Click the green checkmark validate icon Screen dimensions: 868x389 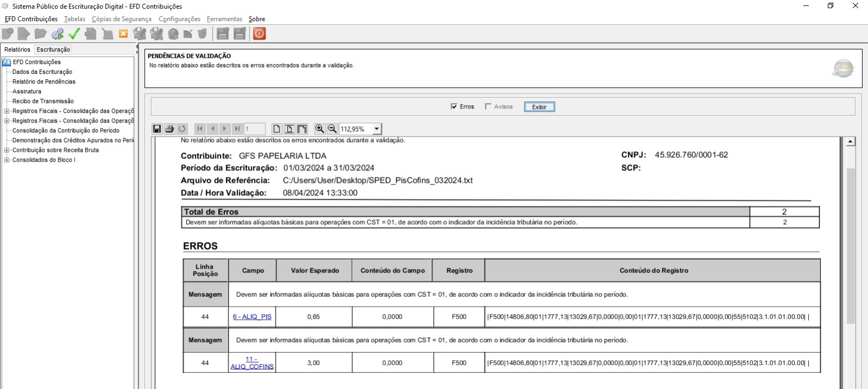point(74,34)
